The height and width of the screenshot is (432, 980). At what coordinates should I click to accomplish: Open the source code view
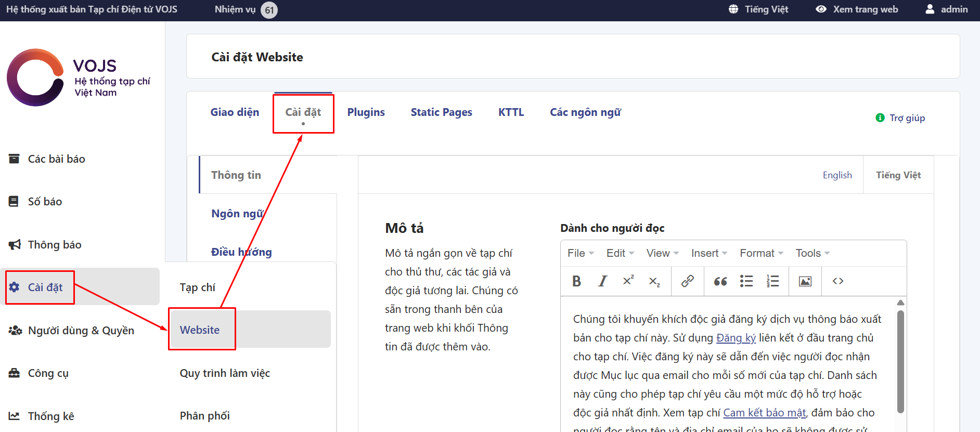point(837,281)
